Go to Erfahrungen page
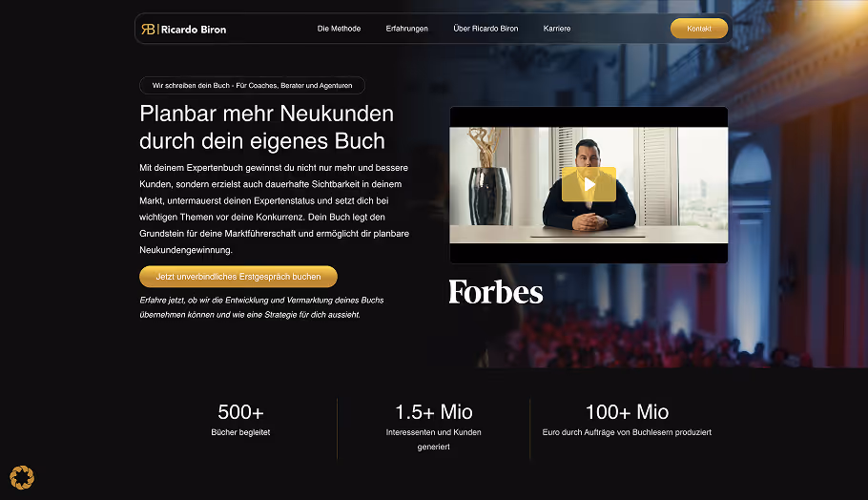 [407, 29]
